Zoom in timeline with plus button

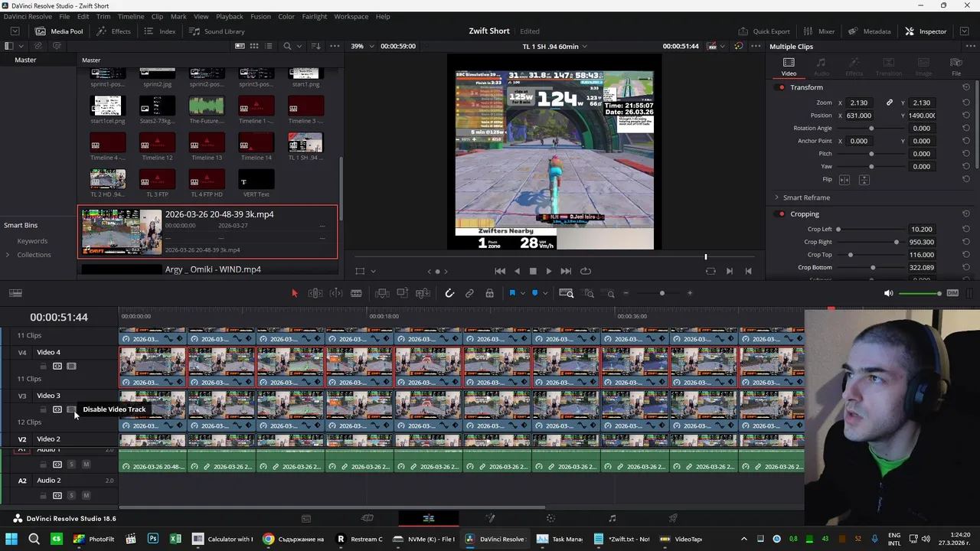point(689,293)
